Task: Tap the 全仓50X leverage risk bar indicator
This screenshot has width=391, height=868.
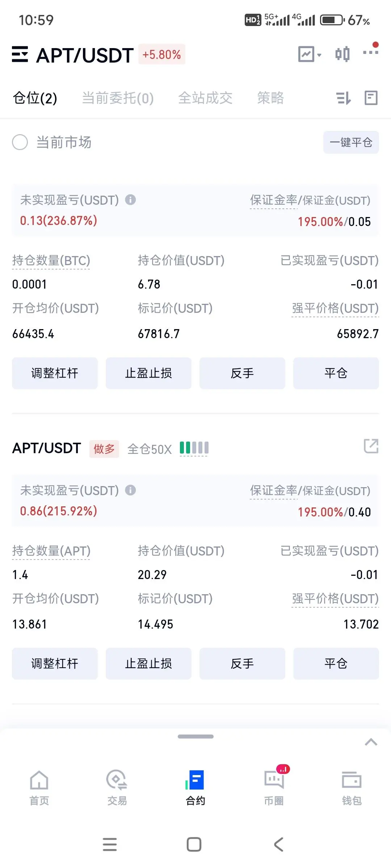Action: click(194, 448)
